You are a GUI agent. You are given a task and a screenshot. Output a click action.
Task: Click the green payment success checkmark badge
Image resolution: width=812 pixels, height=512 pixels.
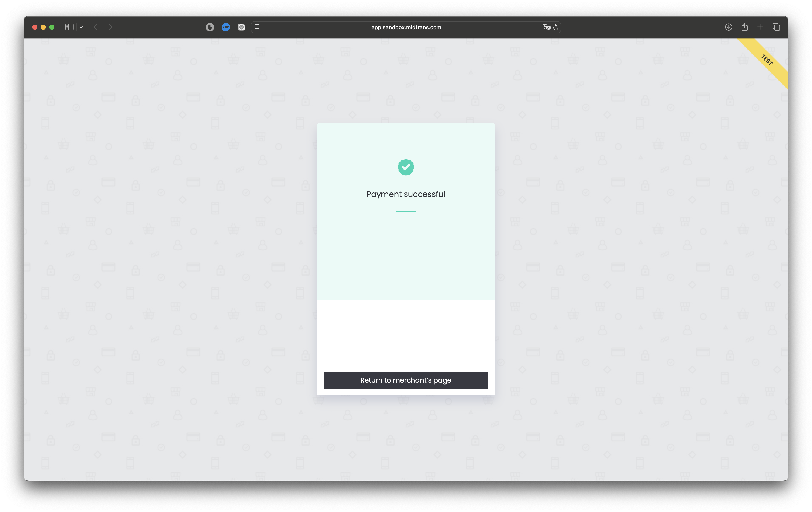[406, 167]
